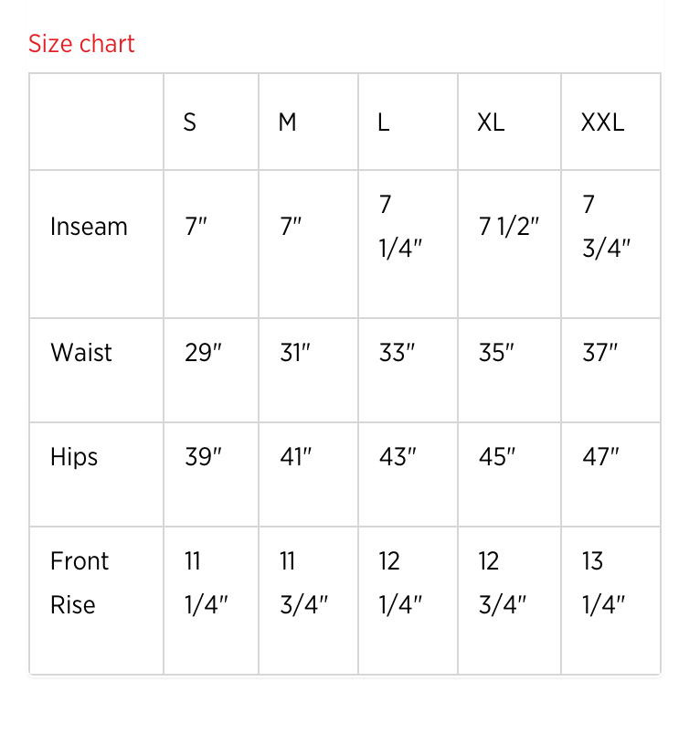
Task: Click the Front Rise row label
Action: [x=80, y=582]
